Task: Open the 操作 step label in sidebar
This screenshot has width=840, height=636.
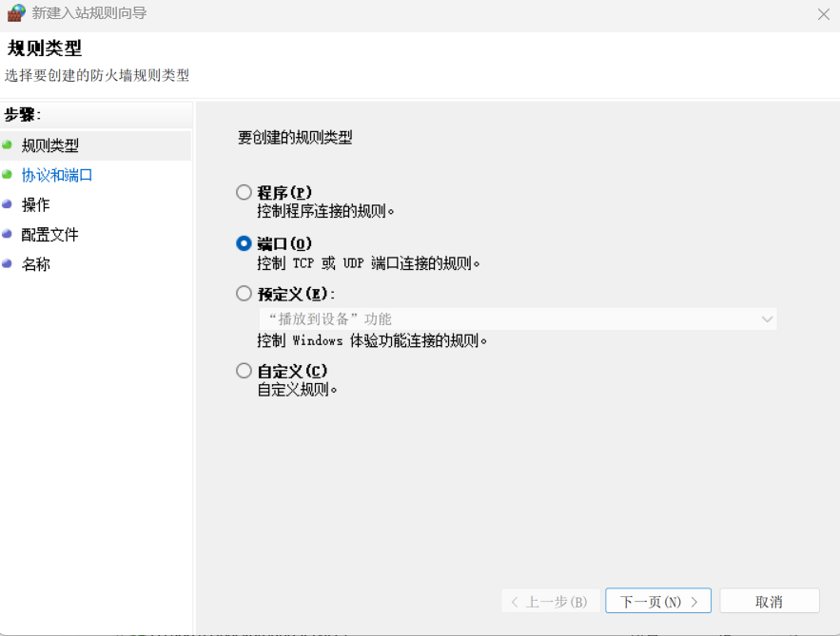Action: [36, 204]
